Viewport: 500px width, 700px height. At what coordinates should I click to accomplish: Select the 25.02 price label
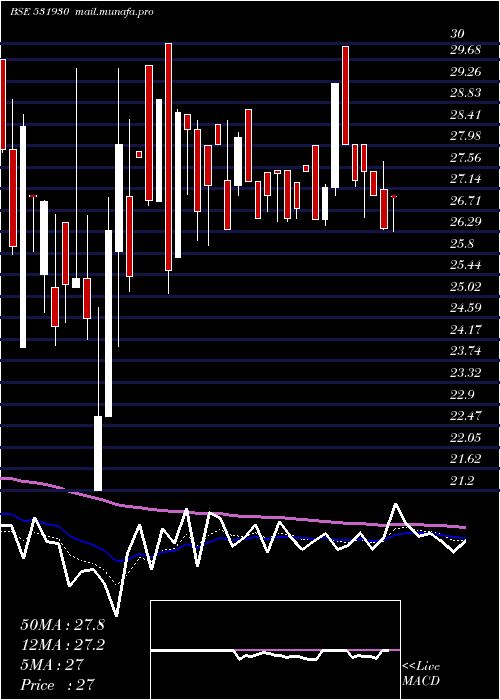coord(465,287)
